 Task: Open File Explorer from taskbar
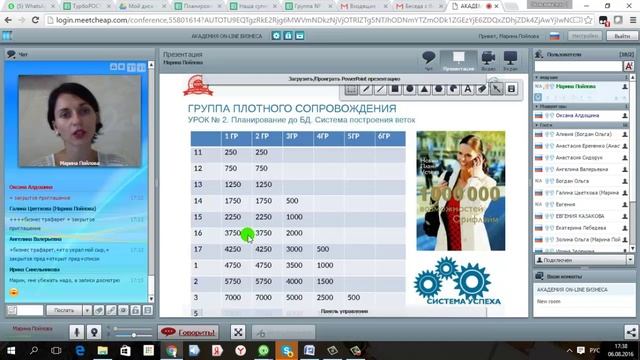pos(102,350)
